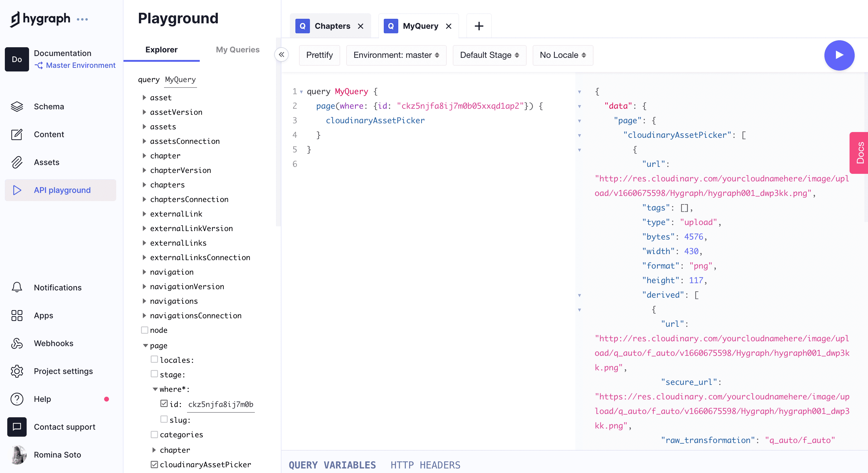
Task: Click the Prettify button
Action: [319, 55]
